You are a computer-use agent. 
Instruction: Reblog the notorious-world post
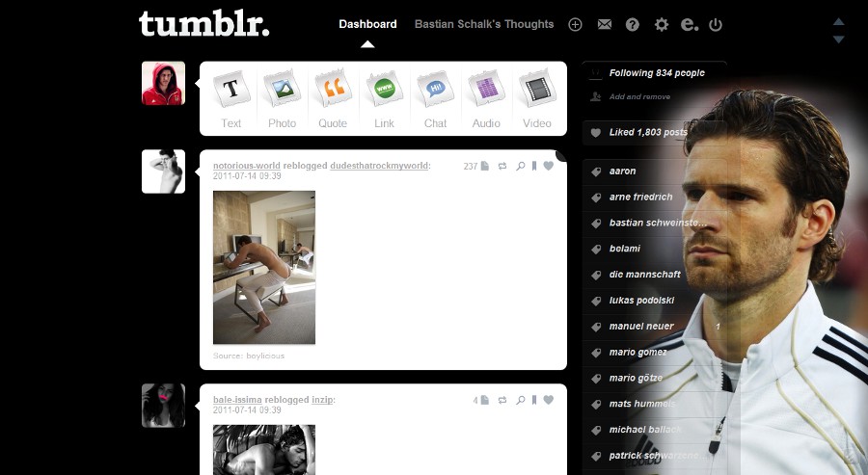[x=502, y=166]
